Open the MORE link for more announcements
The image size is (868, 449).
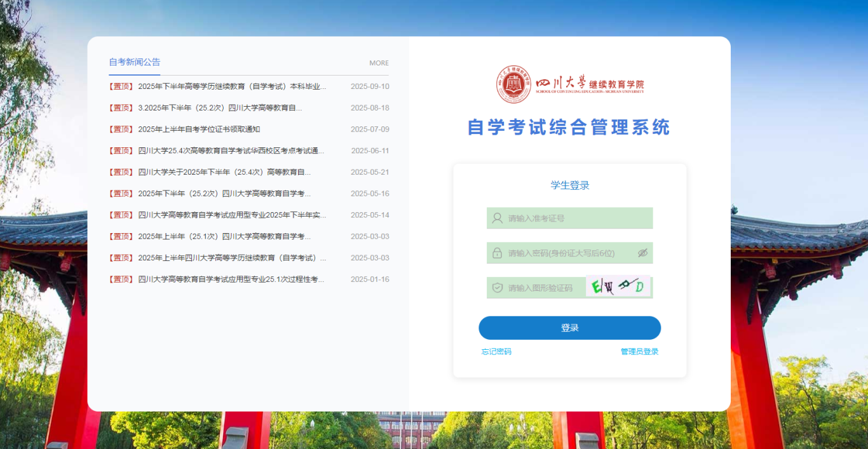coord(379,63)
